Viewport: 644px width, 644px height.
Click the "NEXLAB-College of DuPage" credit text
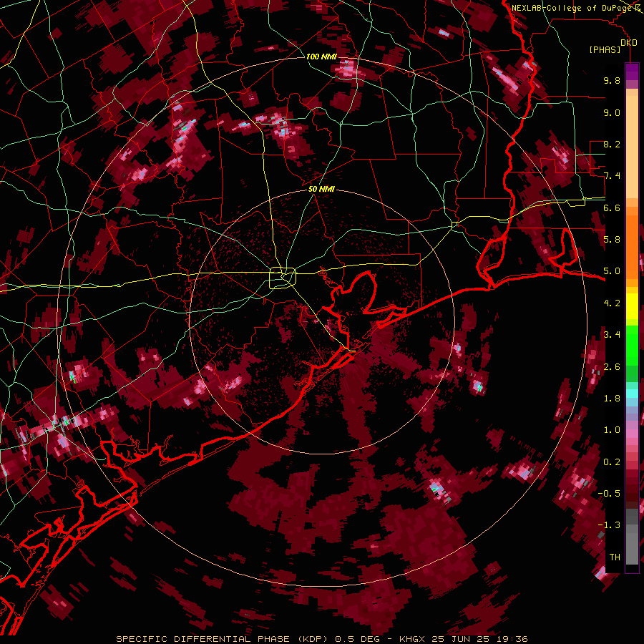pos(572,8)
